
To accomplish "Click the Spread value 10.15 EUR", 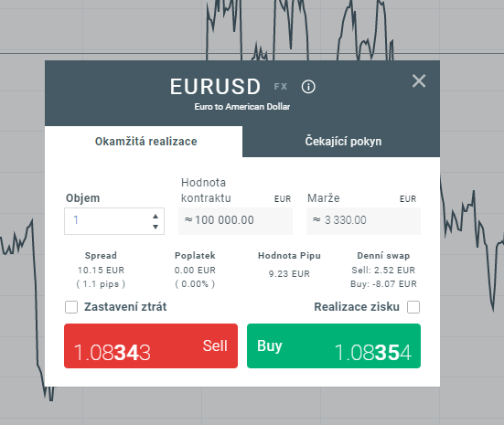I will 101,271.
